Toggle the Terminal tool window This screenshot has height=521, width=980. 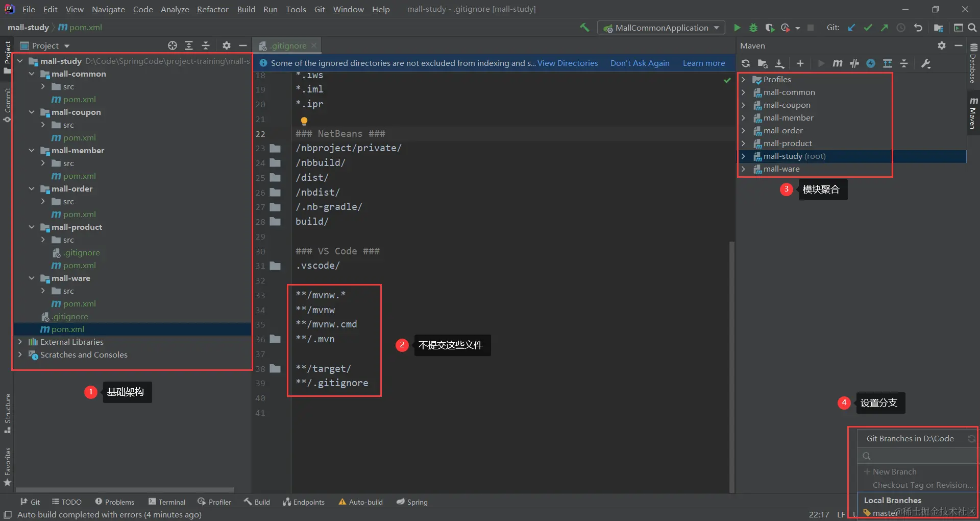point(167,502)
